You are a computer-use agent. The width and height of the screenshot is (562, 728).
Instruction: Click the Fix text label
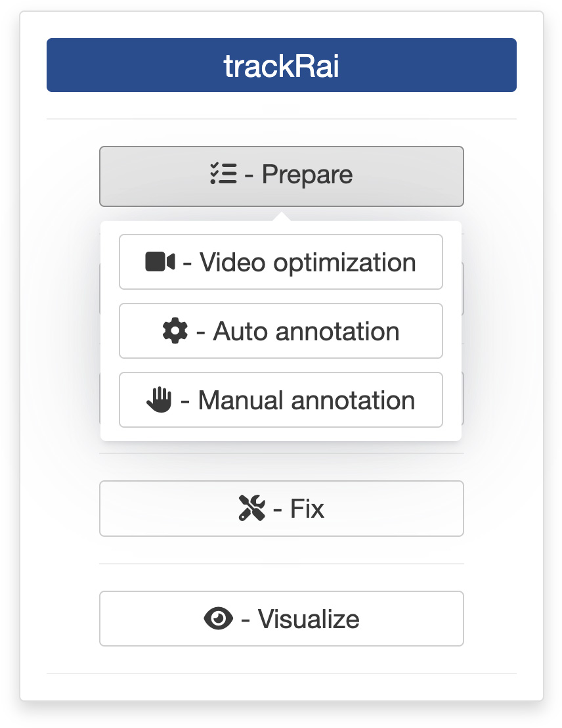pyautogui.click(x=307, y=509)
